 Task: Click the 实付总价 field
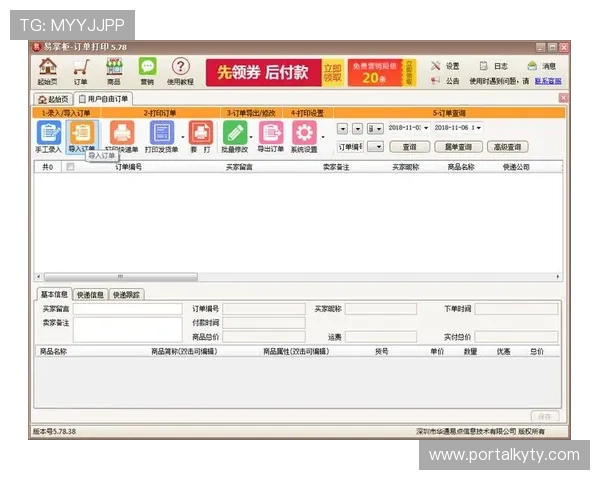516,337
